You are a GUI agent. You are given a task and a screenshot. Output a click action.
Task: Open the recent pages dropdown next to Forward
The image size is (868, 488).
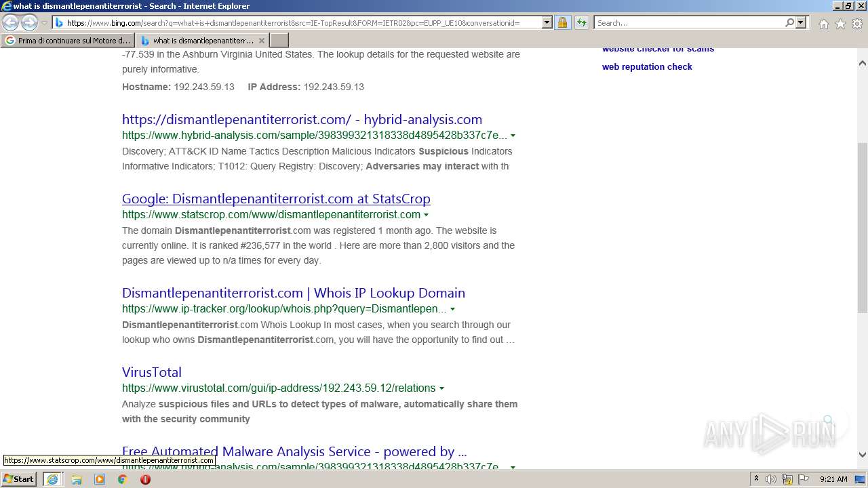[44, 22]
